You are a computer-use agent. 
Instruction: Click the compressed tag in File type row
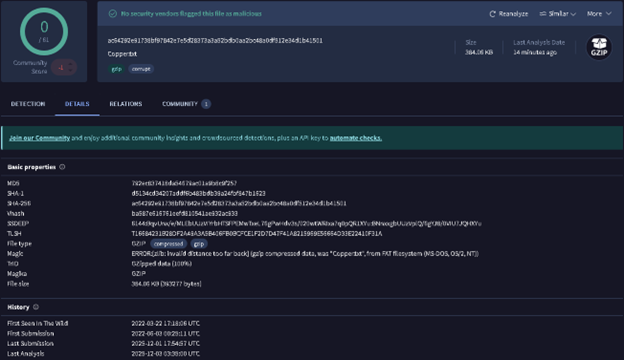click(x=168, y=244)
